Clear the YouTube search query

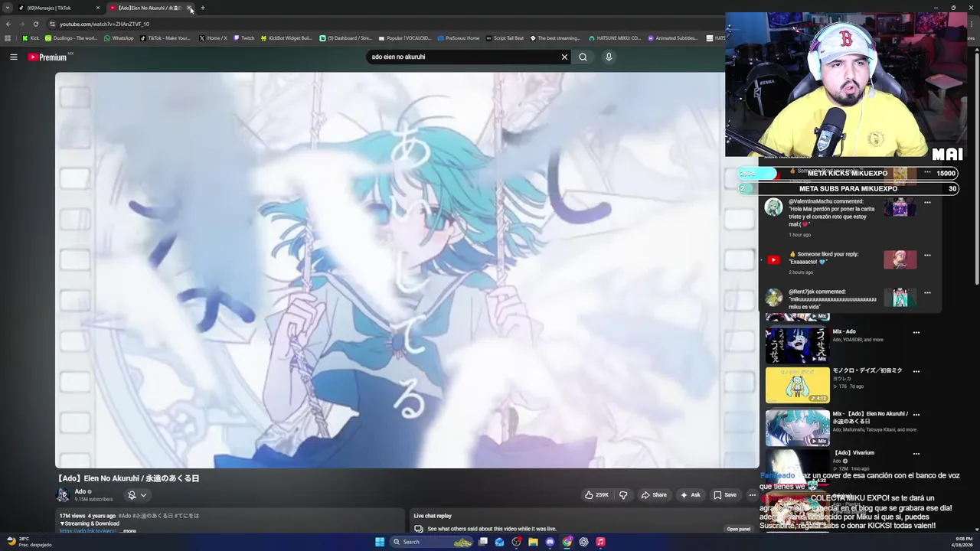coord(564,57)
